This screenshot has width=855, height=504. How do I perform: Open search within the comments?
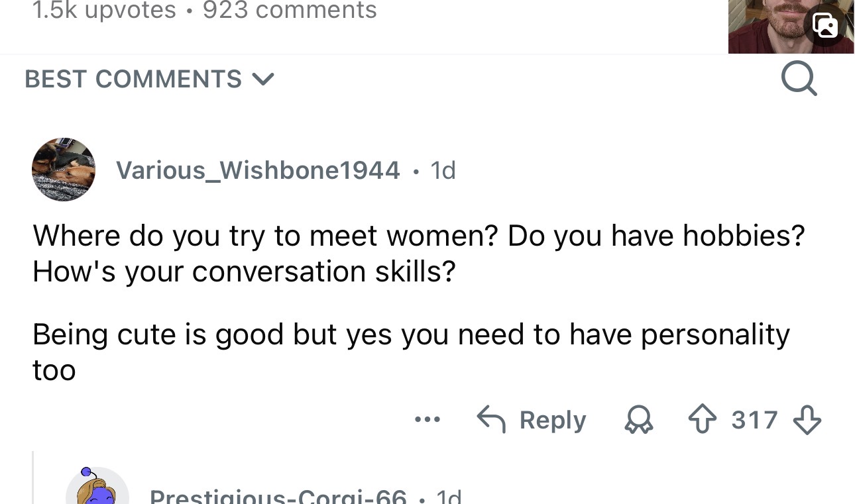(799, 79)
